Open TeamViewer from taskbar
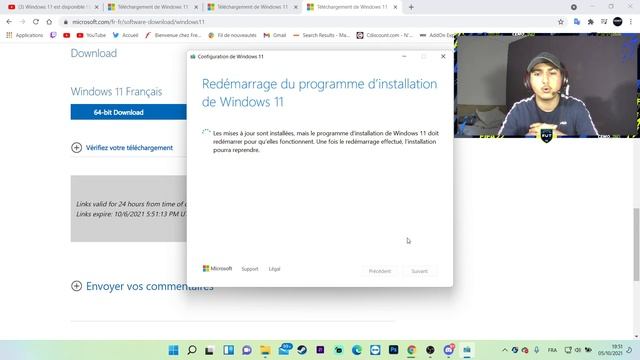 click(375, 350)
